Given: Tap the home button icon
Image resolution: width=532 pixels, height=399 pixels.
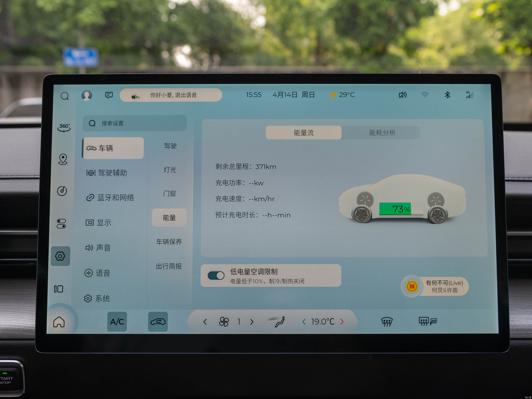Looking at the screenshot, I should tap(59, 322).
